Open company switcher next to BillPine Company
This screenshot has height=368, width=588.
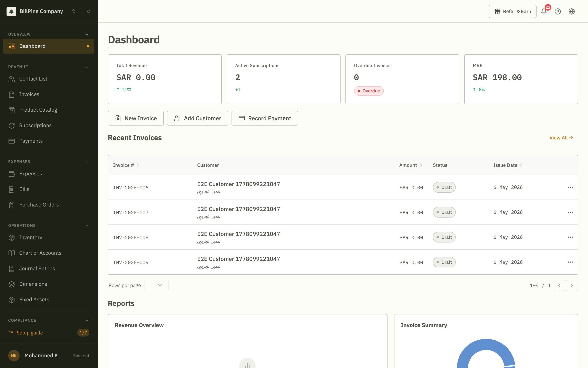[x=74, y=11]
